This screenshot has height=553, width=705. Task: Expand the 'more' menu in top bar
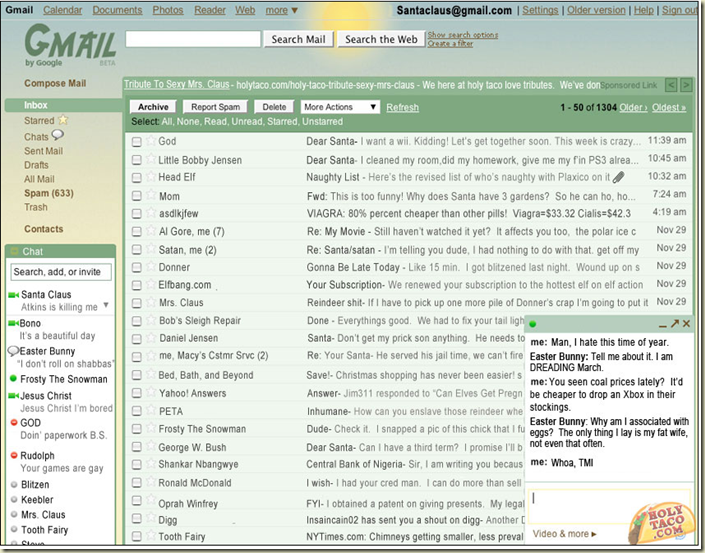click(281, 10)
